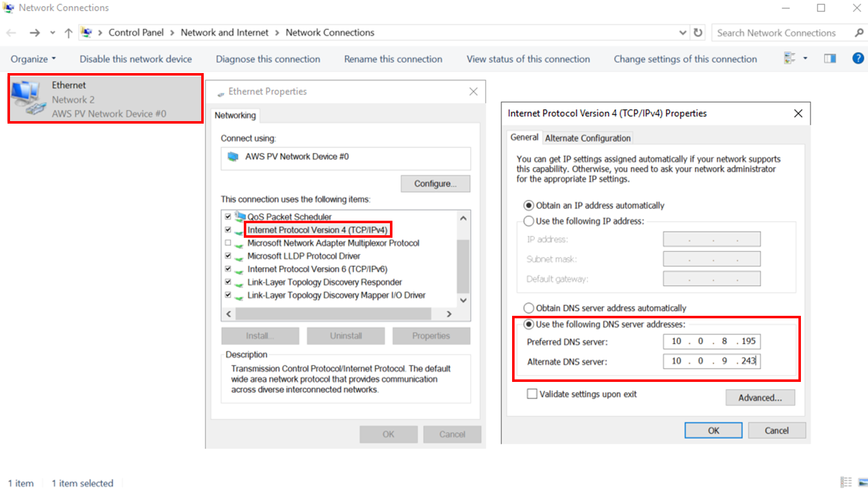This screenshot has height=491, width=868.
Task: Click OK in TCP/IPv4 Properties
Action: [x=713, y=430]
